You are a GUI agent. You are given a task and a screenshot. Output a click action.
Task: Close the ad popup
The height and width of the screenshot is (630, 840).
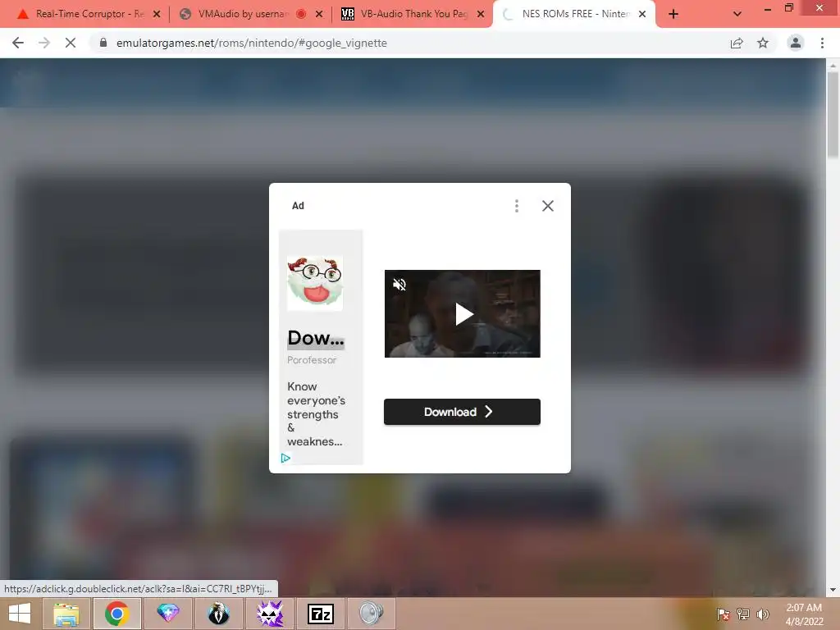point(547,206)
